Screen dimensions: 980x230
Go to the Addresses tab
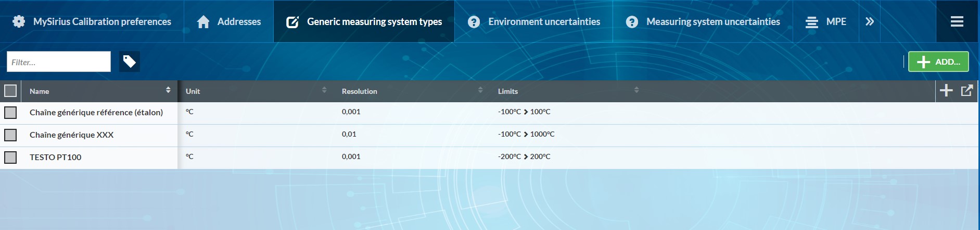click(228, 21)
